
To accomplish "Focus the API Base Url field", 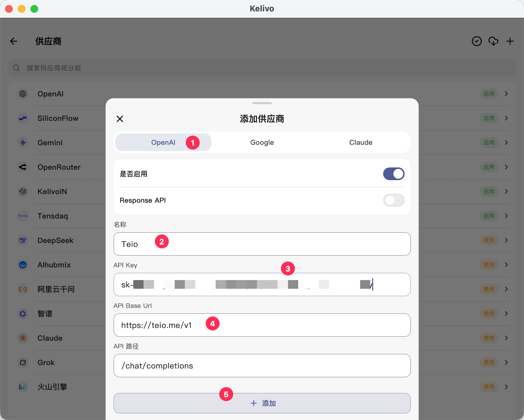I will (262, 325).
